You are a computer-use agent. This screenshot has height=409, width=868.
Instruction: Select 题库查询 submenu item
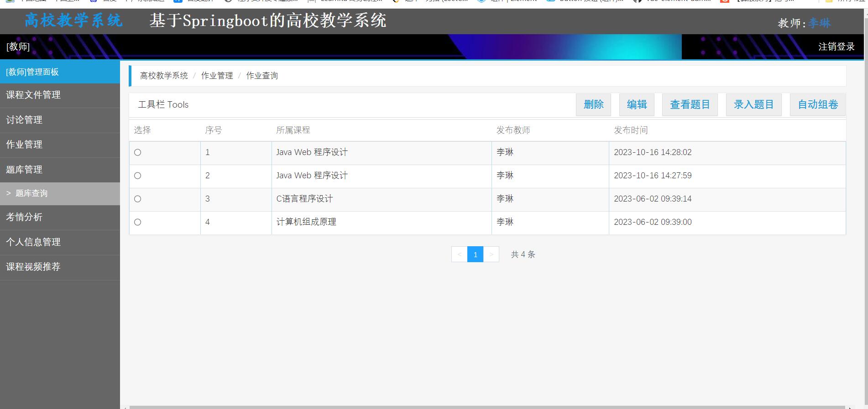(60, 193)
